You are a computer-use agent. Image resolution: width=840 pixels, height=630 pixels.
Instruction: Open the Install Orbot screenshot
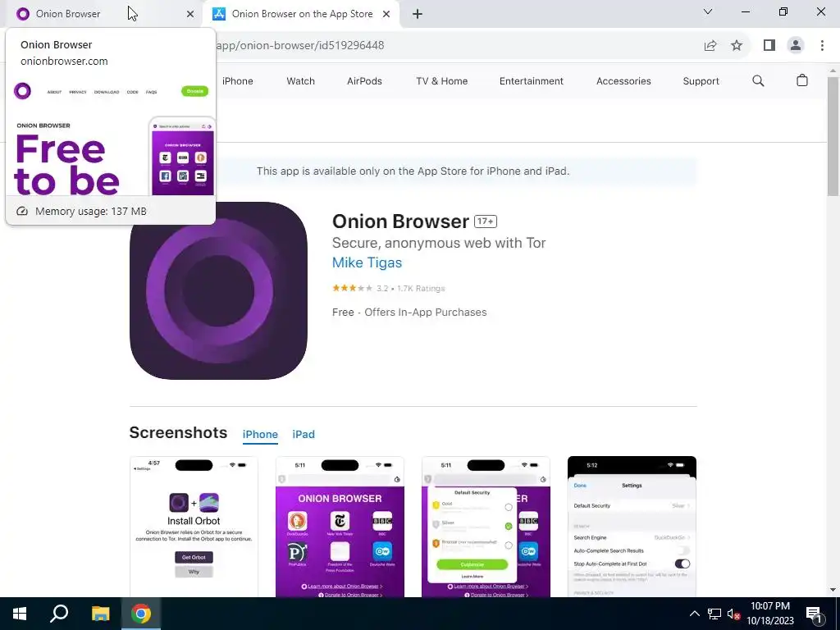point(194,527)
